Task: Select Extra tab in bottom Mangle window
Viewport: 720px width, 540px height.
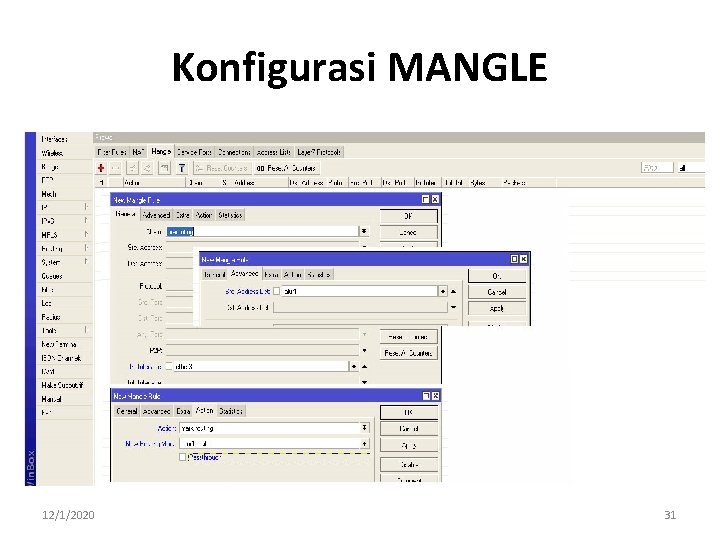Action: point(183,411)
